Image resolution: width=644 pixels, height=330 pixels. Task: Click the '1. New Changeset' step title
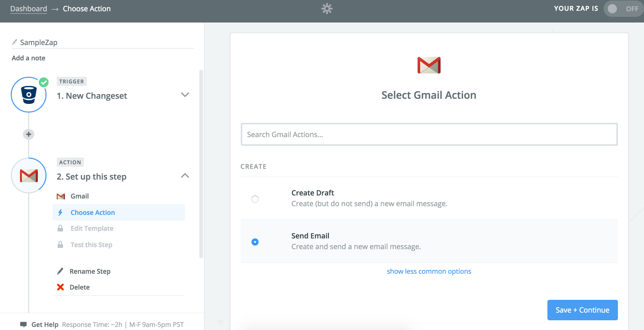click(x=92, y=96)
